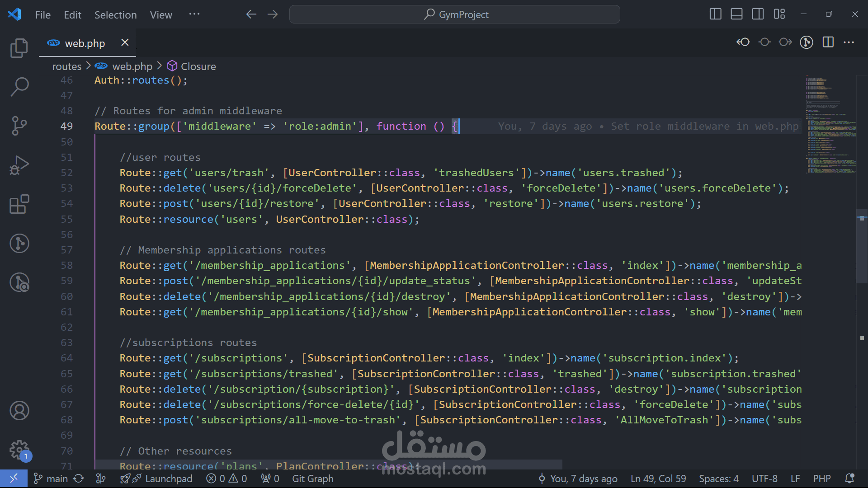Click the vertical scrollbar slider of editor

click(x=862, y=246)
